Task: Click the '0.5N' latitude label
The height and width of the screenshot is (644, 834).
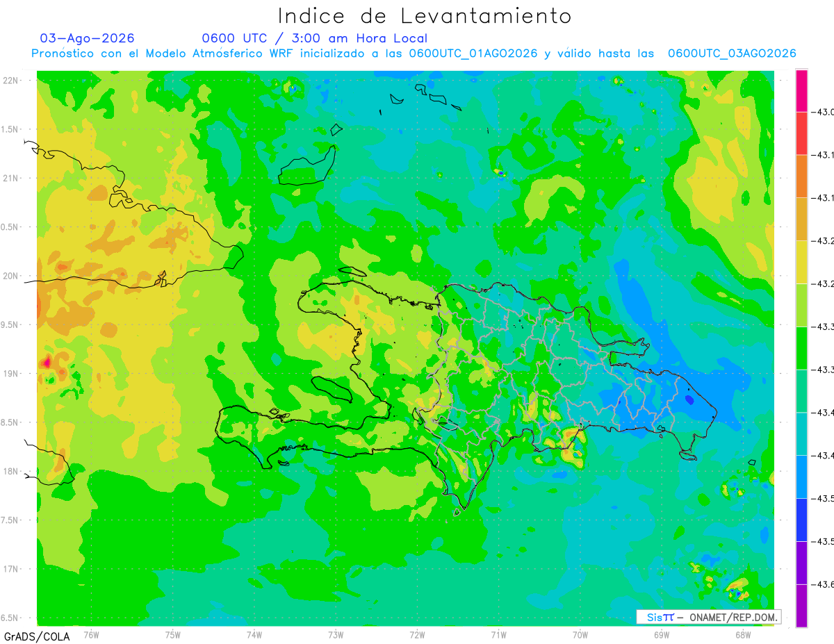Action: 9,227
